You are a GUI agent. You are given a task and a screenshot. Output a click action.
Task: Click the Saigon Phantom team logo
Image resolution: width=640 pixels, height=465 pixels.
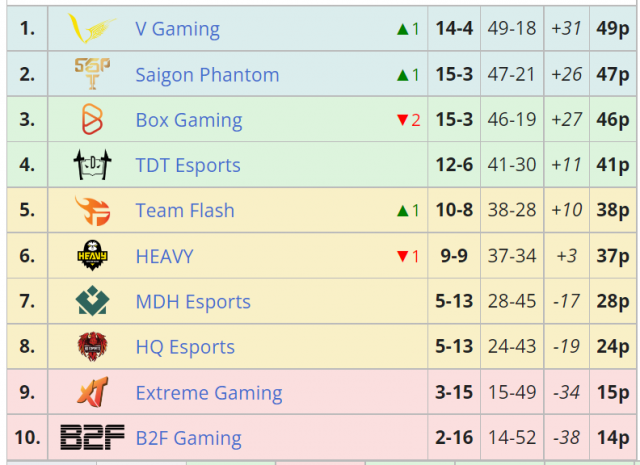pyautogui.click(x=91, y=74)
